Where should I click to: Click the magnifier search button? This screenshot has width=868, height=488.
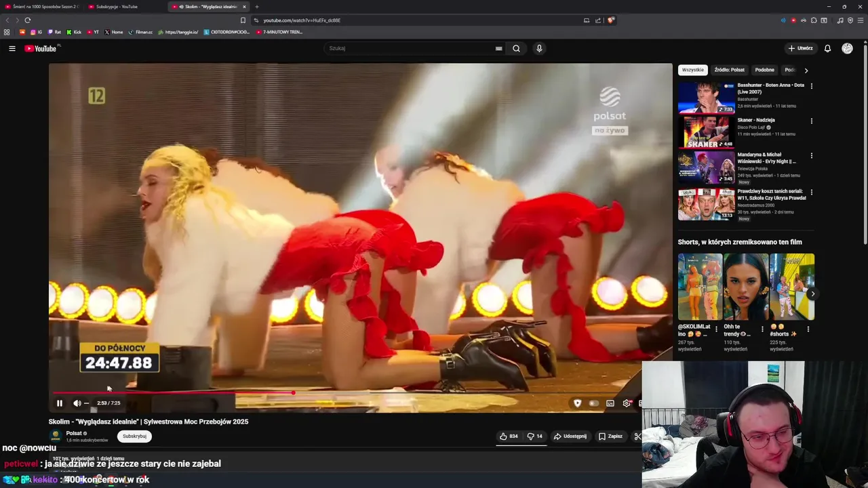click(x=516, y=48)
